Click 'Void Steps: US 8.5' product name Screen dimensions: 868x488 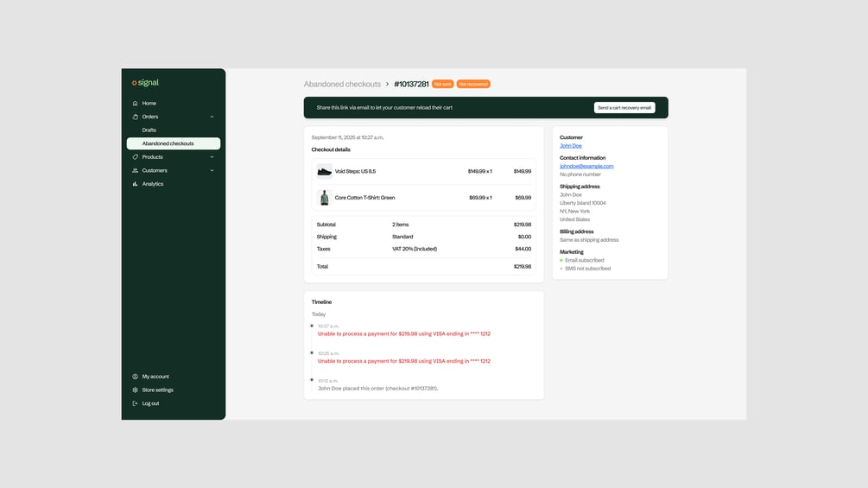(355, 172)
